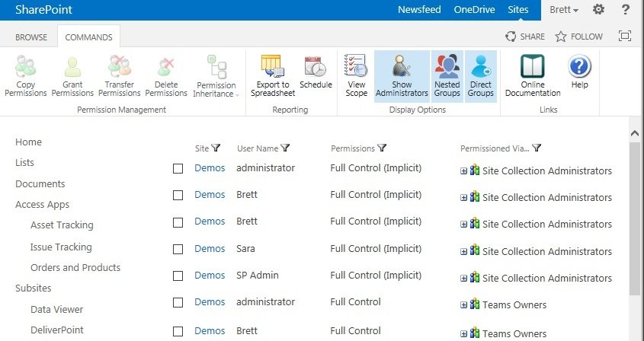Open the settings gear menu

click(598, 10)
